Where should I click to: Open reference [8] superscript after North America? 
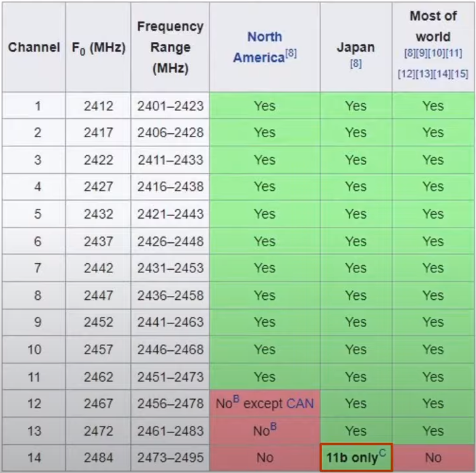pos(291,54)
